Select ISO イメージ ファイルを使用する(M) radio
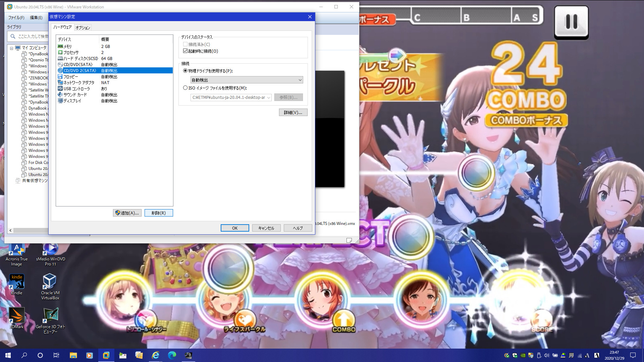 click(185, 88)
